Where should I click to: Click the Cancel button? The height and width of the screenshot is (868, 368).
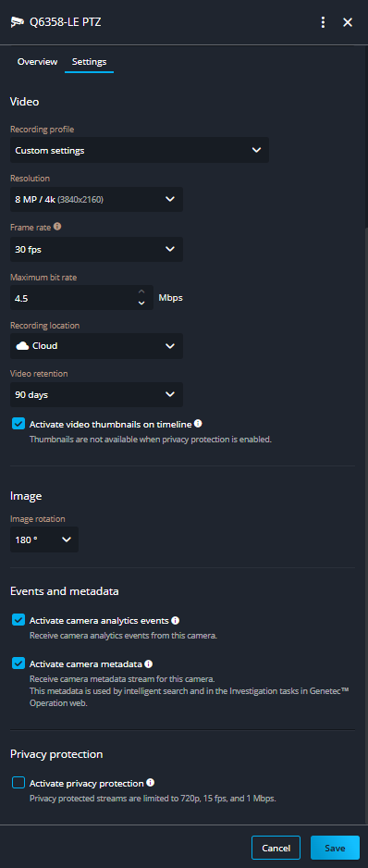[x=276, y=848]
